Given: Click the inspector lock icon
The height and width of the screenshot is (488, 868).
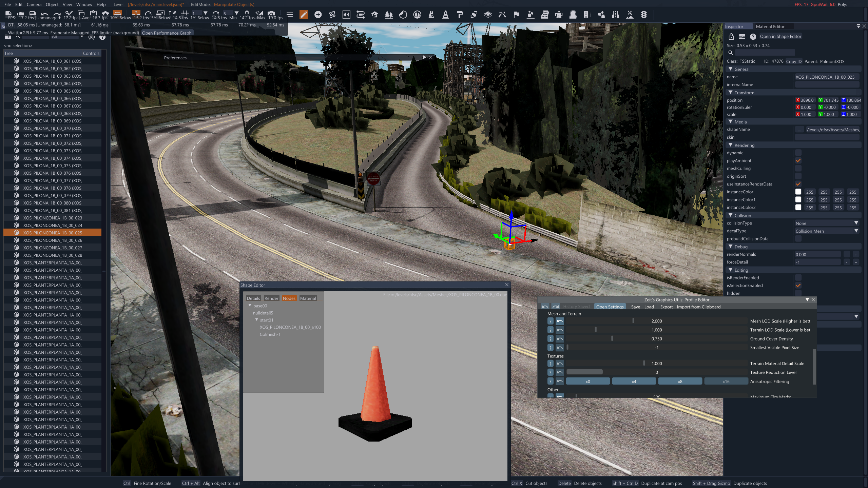Looking at the screenshot, I should tap(731, 37).
